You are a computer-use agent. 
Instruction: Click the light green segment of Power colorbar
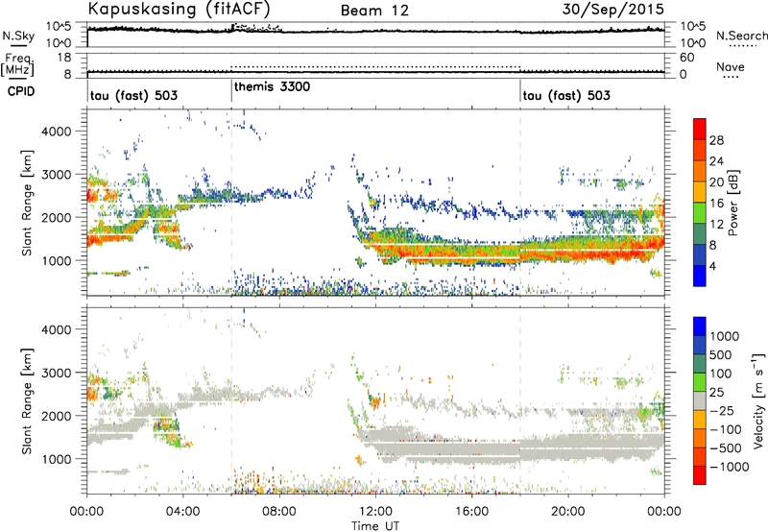coord(700,213)
